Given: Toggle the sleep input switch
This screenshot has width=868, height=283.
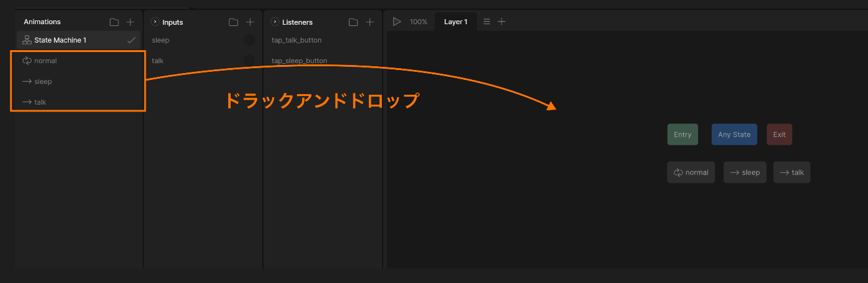Looking at the screenshot, I should [249, 40].
